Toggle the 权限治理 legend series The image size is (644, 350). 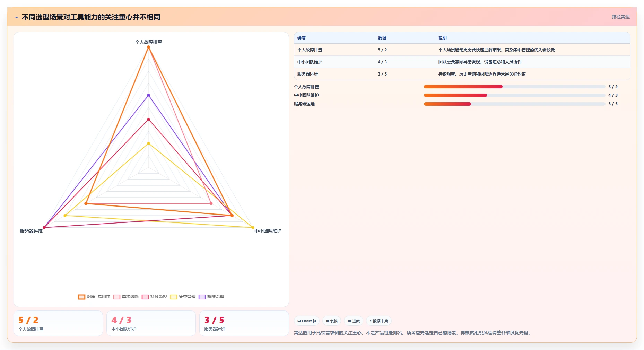(211, 297)
